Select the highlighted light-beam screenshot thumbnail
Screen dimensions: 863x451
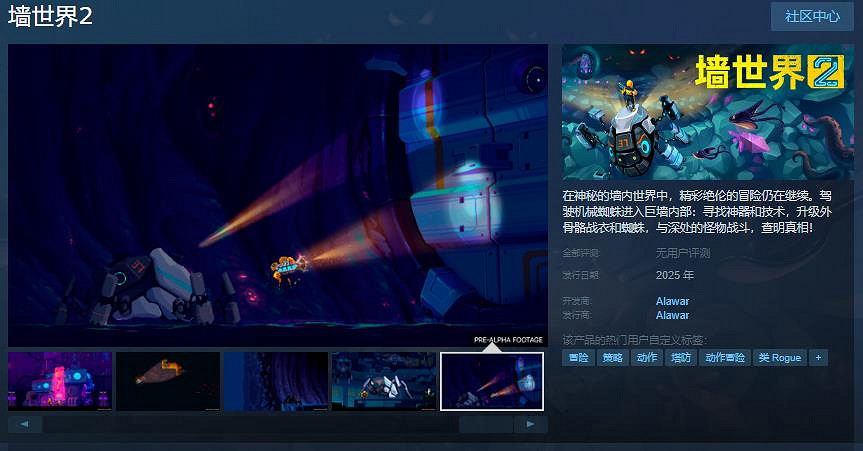[492, 382]
